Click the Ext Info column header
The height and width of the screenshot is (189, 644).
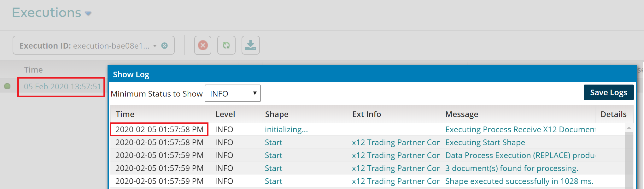[366, 114]
